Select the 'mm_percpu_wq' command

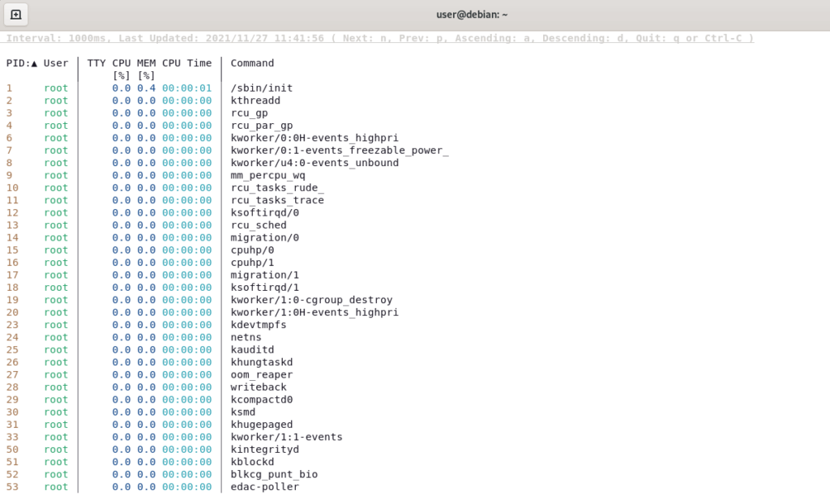(x=267, y=175)
